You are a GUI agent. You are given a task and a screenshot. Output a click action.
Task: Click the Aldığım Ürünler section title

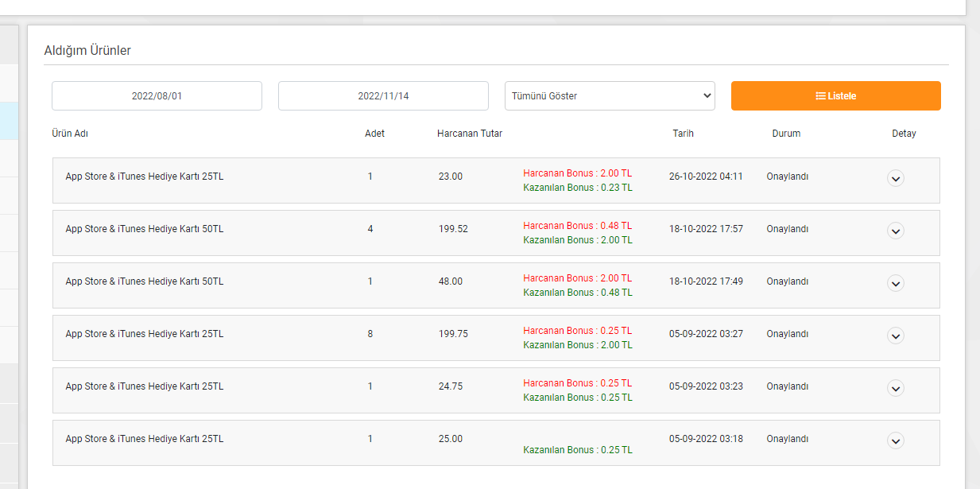tap(87, 50)
